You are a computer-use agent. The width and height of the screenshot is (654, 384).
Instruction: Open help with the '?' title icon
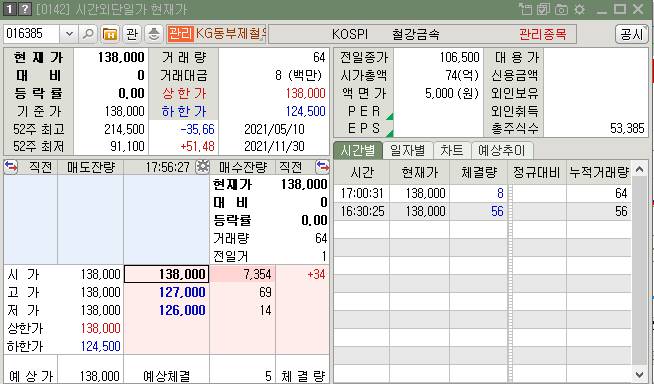[x=25, y=9]
